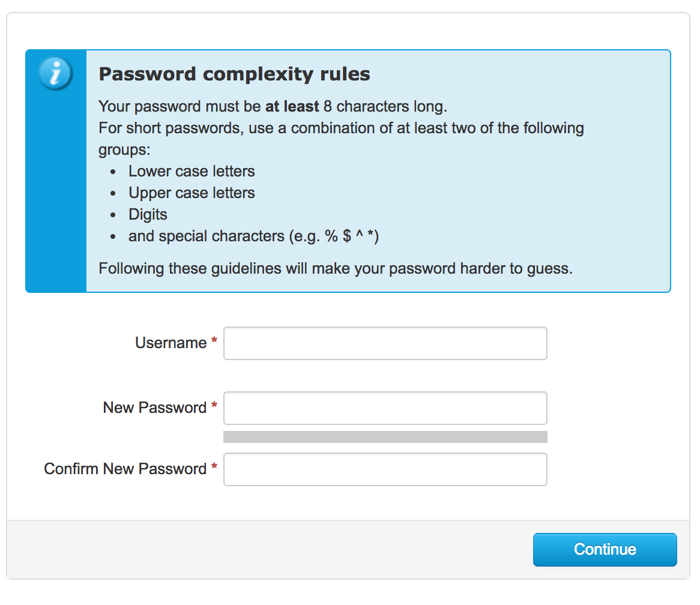
Task: Click the Username input field
Action: 385,343
